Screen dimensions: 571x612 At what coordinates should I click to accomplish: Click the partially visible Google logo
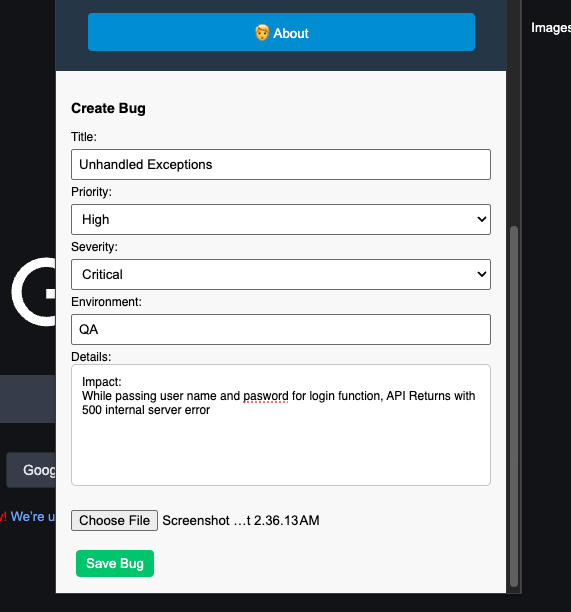click(x=34, y=292)
